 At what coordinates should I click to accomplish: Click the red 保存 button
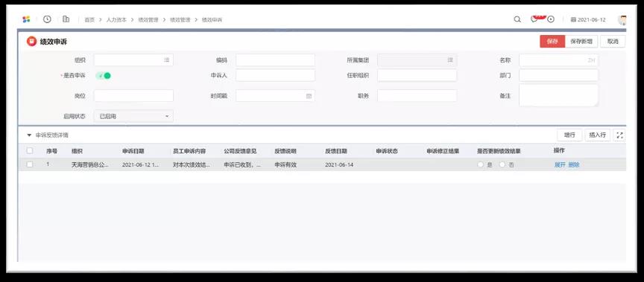pos(552,42)
